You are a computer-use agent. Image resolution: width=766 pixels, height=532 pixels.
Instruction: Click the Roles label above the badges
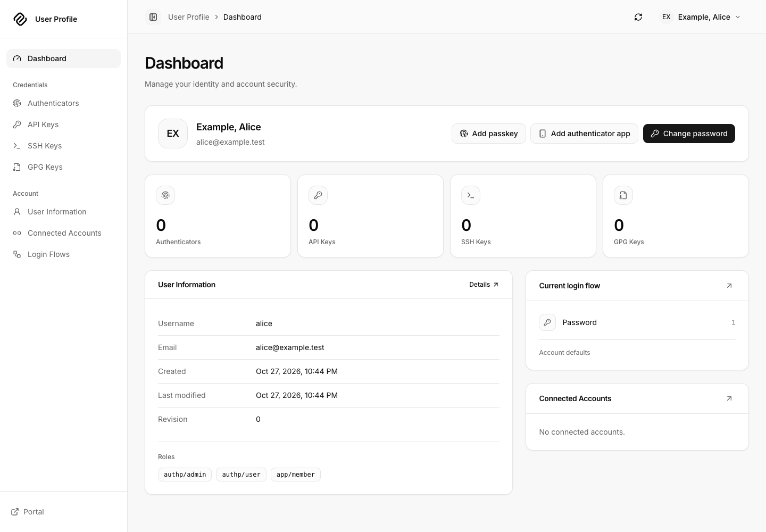click(x=166, y=457)
